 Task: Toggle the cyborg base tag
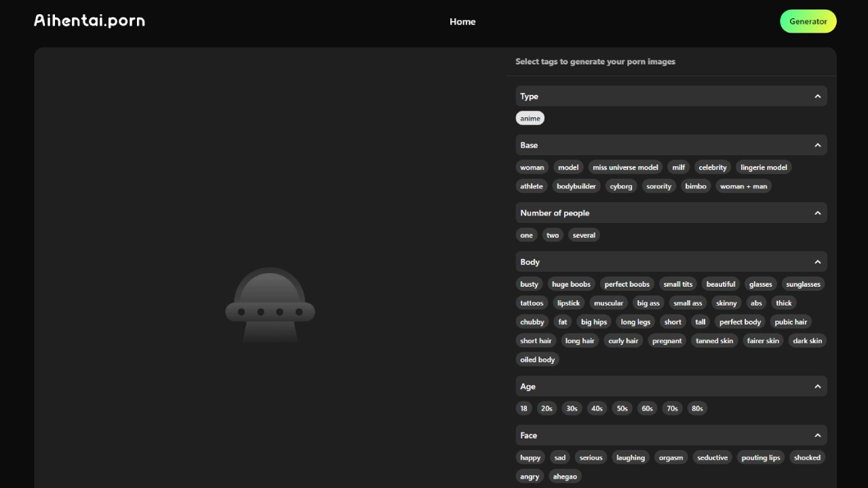[620, 186]
